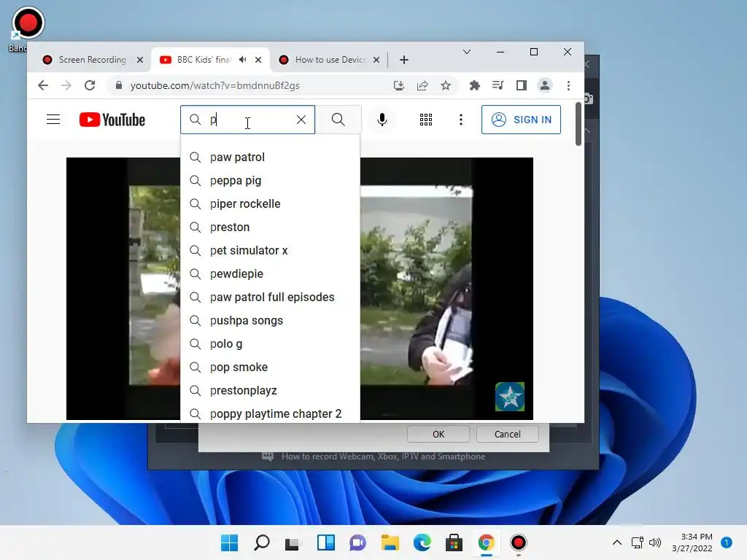Pick 'poppy playtime chapter 2' suggestion
The image size is (747, 560).
tap(270, 413)
